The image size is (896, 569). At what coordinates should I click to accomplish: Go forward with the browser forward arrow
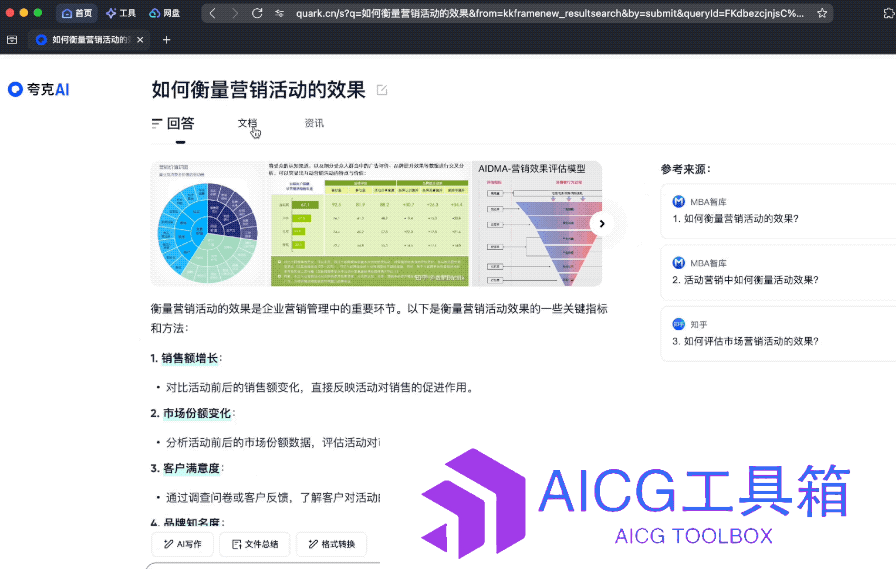[234, 13]
